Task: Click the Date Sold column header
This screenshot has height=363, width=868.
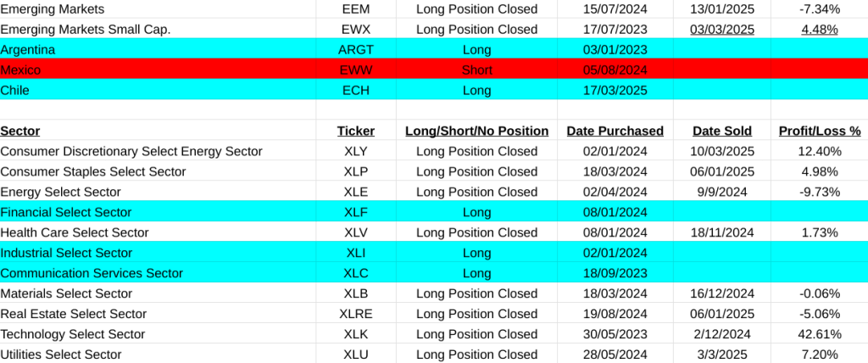Action: pyautogui.click(x=721, y=131)
